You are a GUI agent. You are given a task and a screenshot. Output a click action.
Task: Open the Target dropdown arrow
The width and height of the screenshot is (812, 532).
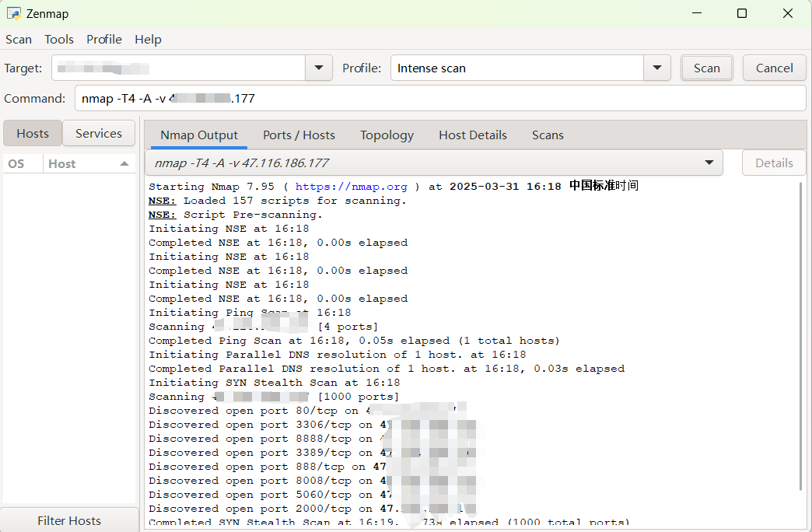(x=318, y=68)
